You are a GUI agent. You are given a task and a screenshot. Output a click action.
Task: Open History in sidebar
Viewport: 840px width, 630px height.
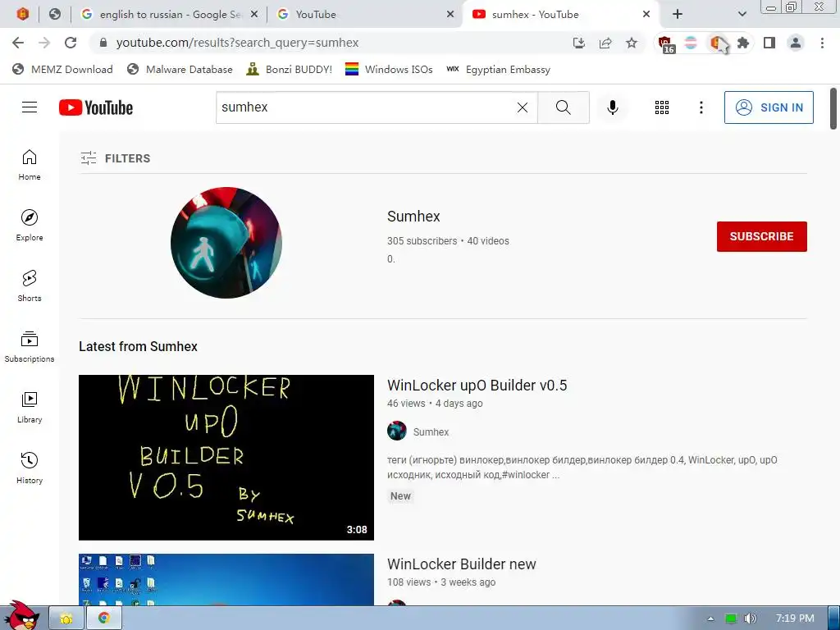[30, 468]
